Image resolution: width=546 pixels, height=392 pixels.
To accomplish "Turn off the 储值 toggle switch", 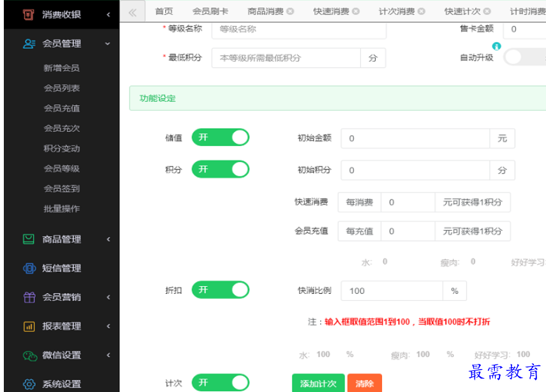I will tap(220, 138).
